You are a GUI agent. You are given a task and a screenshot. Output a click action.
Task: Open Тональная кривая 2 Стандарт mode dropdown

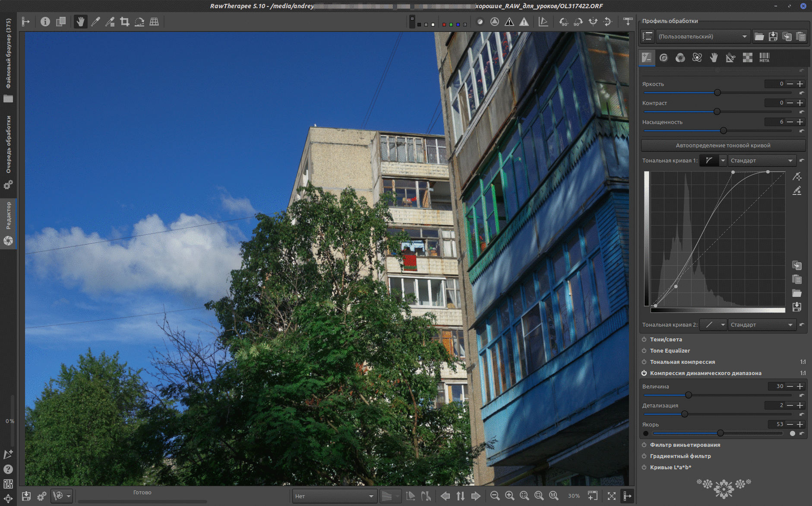(x=761, y=325)
